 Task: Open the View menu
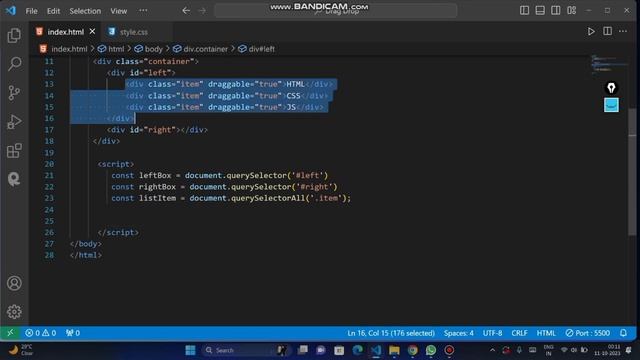118,11
